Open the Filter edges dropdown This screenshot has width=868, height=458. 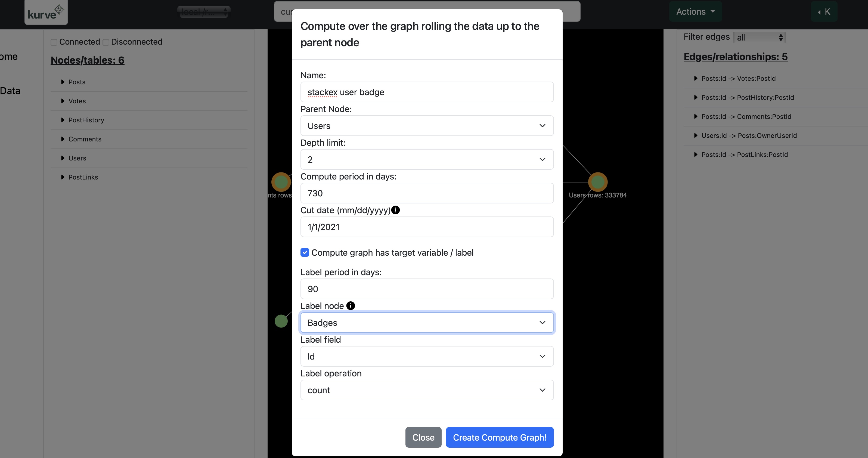(x=759, y=38)
